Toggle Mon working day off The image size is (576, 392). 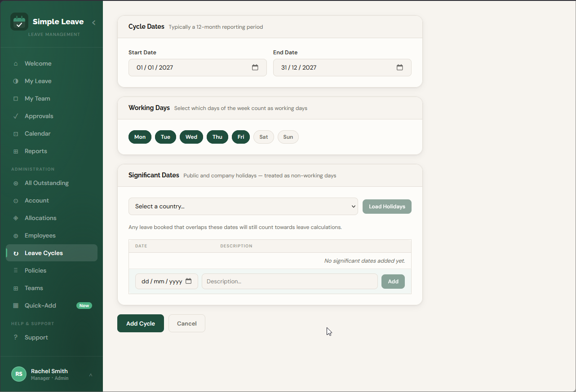click(x=140, y=137)
